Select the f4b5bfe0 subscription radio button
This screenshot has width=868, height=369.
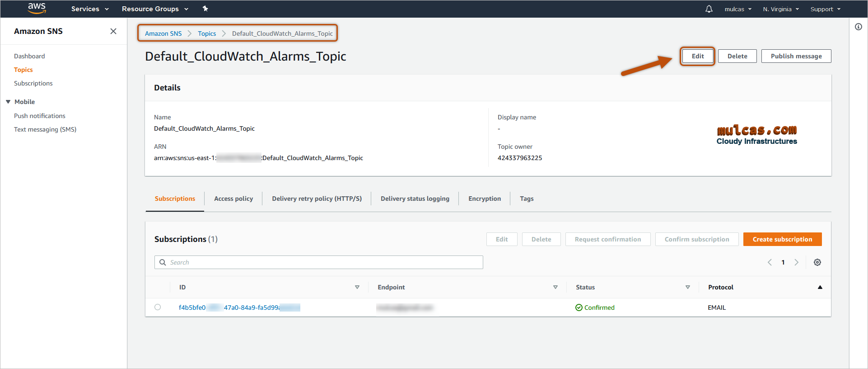tap(158, 307)
